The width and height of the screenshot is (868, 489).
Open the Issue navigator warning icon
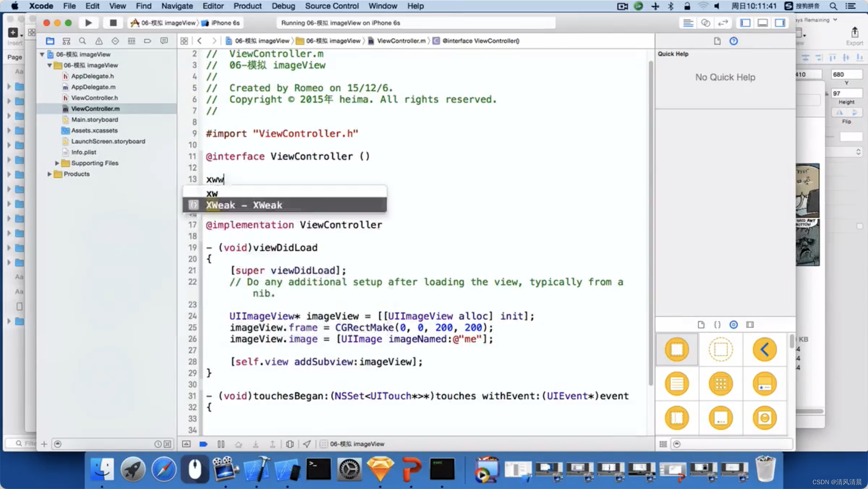click(99, 41)
